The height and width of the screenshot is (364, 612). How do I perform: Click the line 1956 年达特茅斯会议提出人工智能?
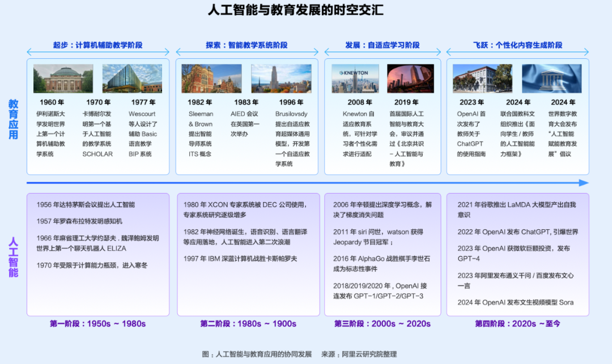pyautogui.click(x=86, y=204)
